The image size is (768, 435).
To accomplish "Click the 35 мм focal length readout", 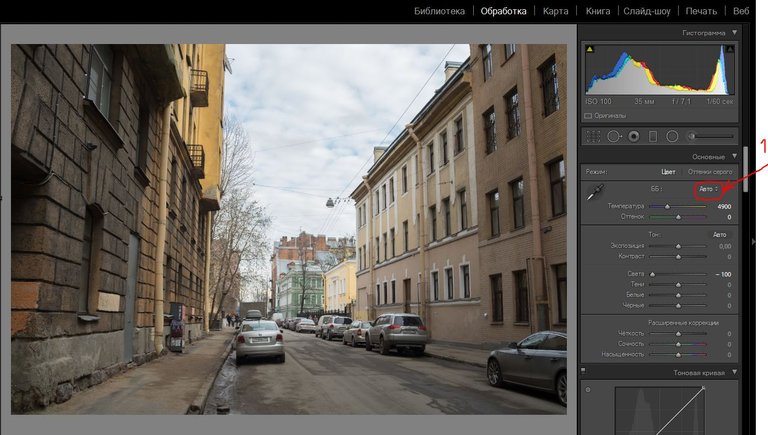I will coord(644,101).
